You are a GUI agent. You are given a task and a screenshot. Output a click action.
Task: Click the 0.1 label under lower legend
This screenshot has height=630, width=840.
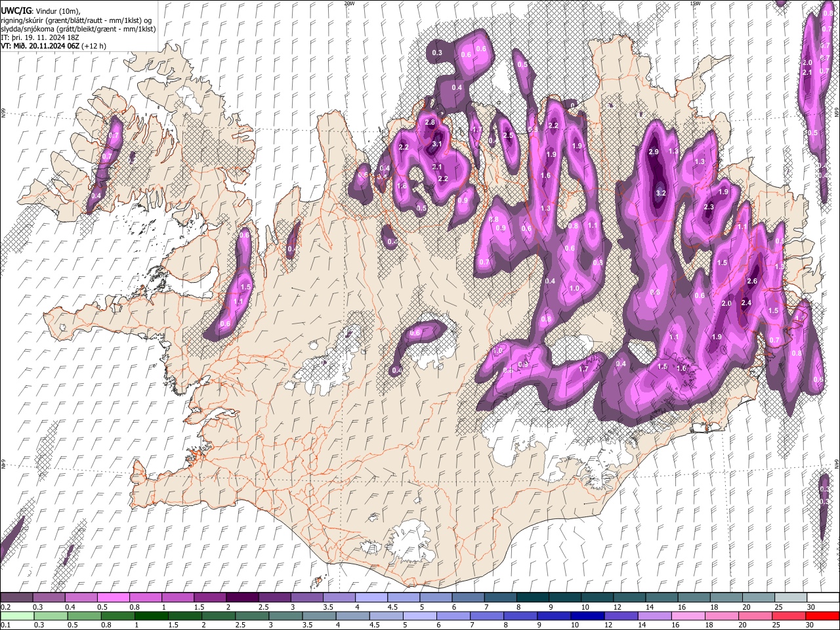tap(5, 625)
